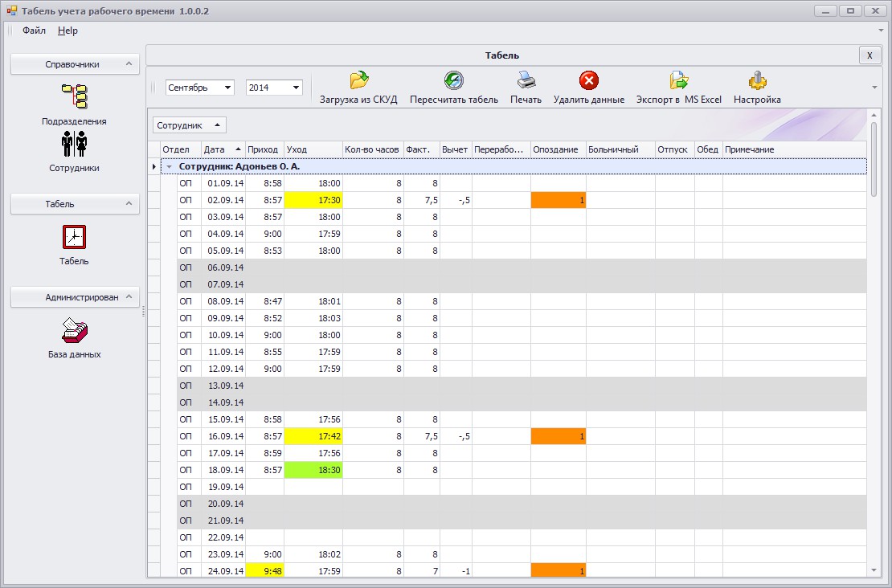
Task: Select the date cell 22.09.14
Action: pyautogui.click(x=223, y=537)
